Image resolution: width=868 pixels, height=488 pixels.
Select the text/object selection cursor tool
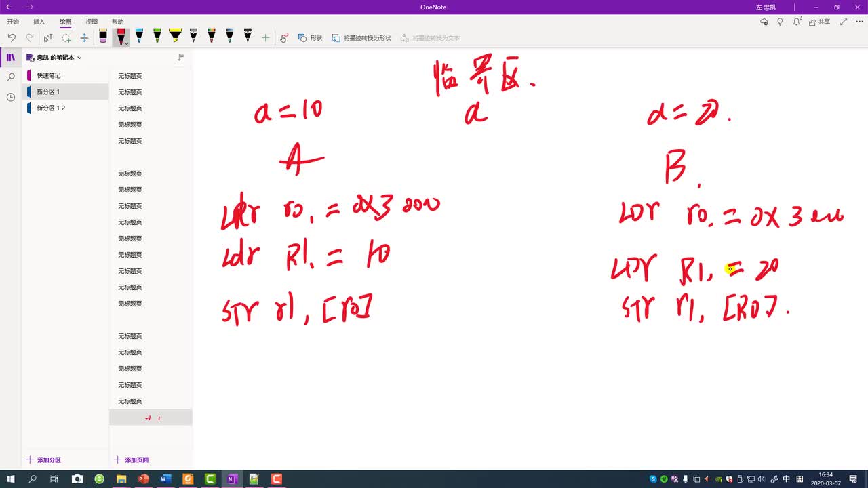tap(48, 38)
